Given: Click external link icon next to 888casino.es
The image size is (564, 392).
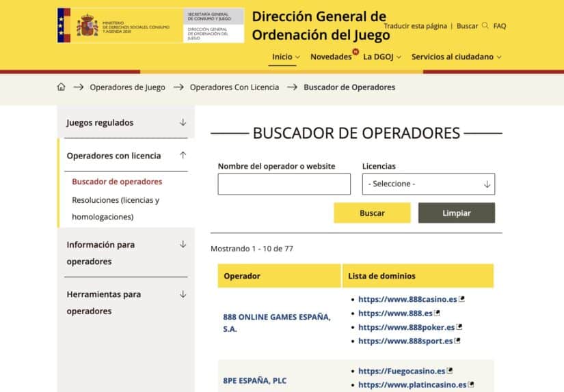Looking at the screenshot, I should pyautogui.click(x=462, y=299).
